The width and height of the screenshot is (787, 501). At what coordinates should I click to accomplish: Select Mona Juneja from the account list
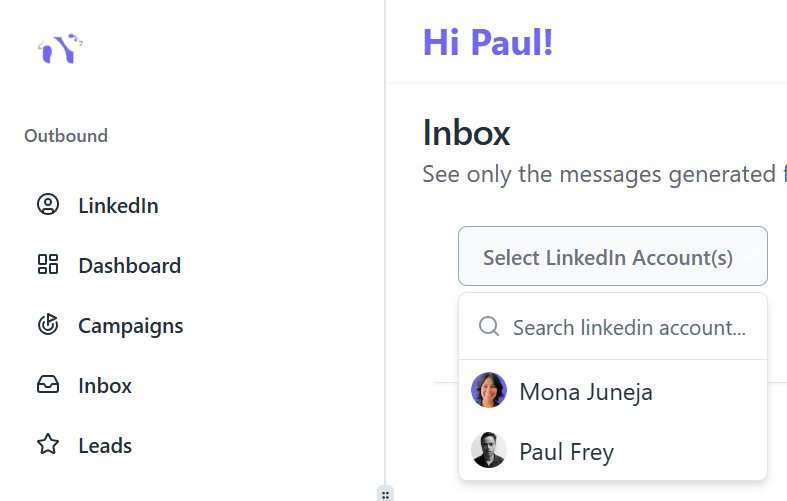(586, 391)
